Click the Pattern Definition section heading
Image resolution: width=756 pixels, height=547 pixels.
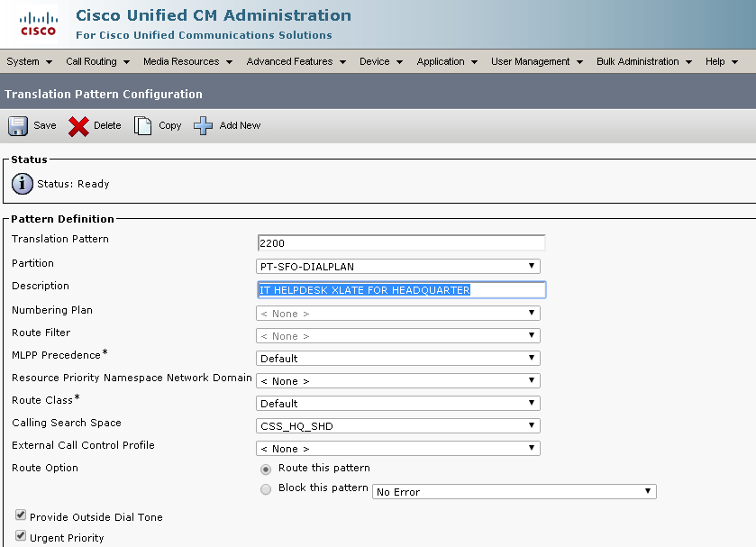(63, 219)
